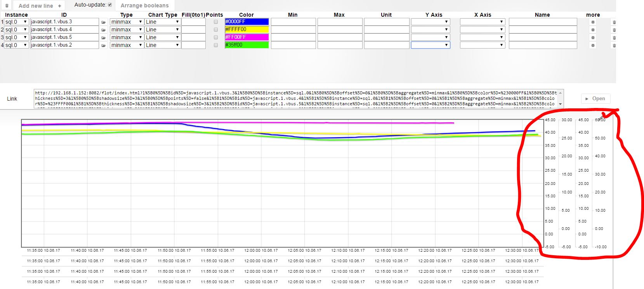Image resolution: width=644 pixels, height=289 pixels.
Task: Open Chart Type dropdown for line 1
Action: pyautogui.click(x=162, y=22)
